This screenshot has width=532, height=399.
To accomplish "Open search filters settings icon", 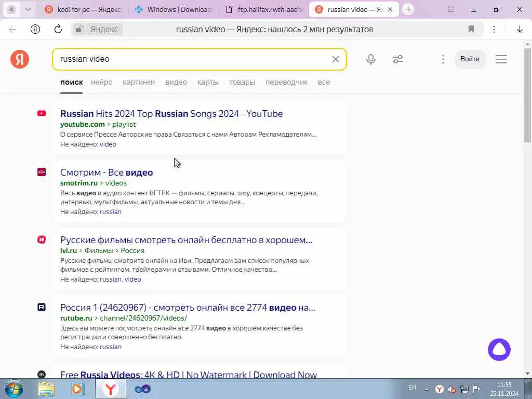I will click(397, 59).
